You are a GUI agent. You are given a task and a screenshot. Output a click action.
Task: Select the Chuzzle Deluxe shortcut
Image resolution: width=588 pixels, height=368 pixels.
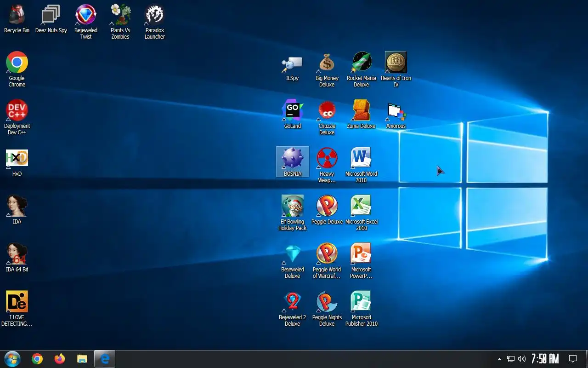tap(327, 118)
